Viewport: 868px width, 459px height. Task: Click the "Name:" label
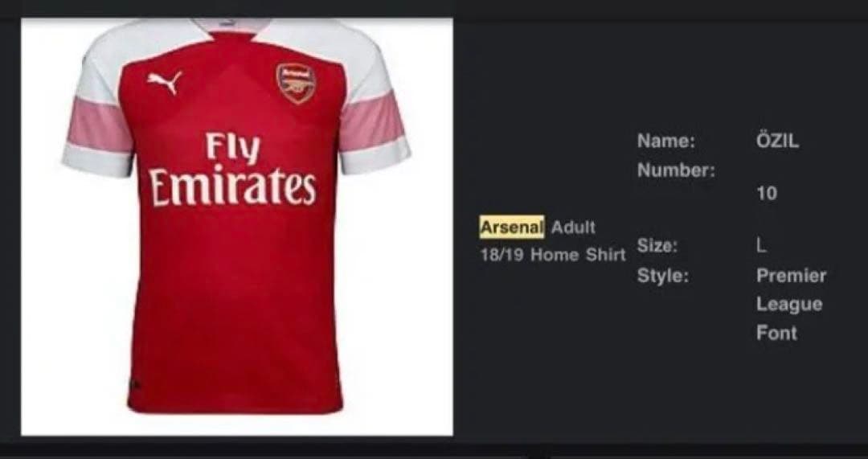click(665, 141)
